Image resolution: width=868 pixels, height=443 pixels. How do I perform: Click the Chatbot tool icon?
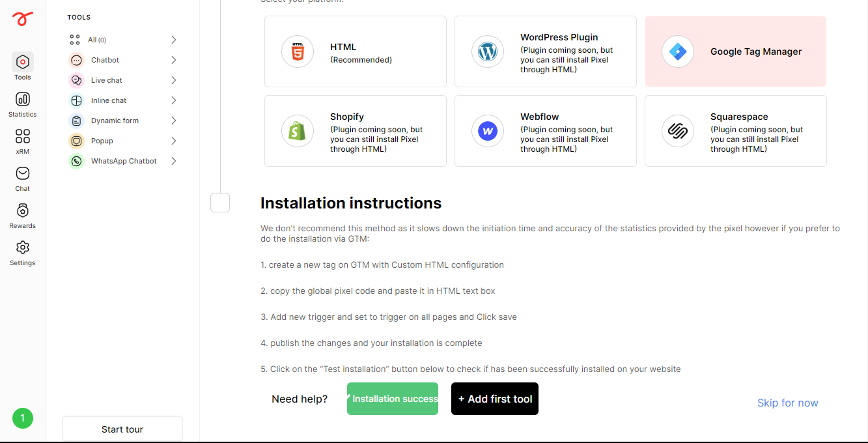pos(76,60)
